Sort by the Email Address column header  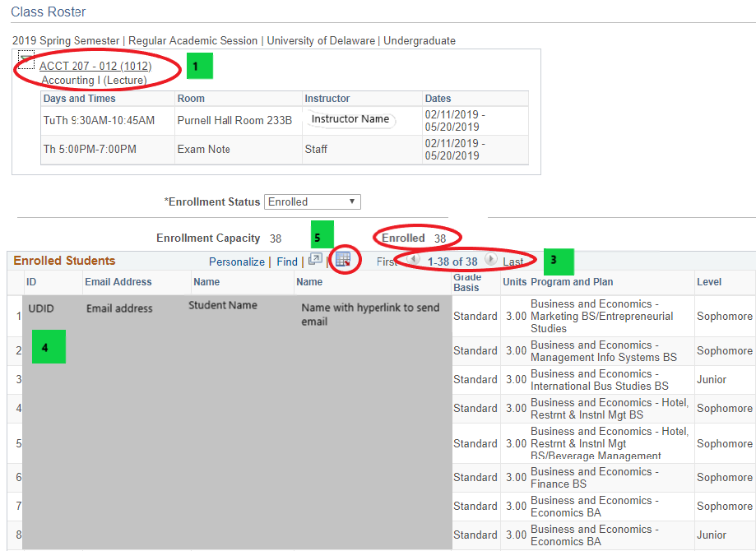coord(118,282)
